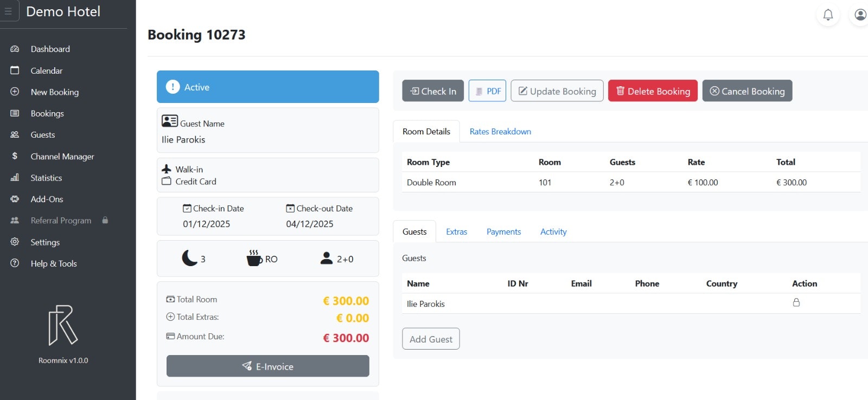
Task: Click the lock icon in Ilie Parokis row
Action: [796, 302]
